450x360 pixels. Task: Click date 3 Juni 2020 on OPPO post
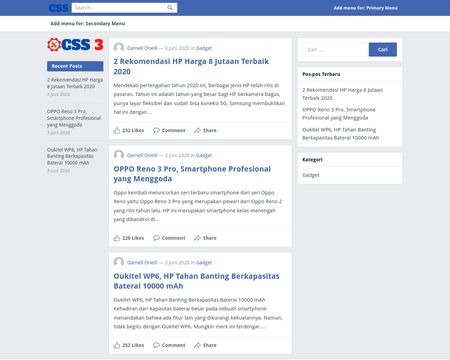[177, 155]
